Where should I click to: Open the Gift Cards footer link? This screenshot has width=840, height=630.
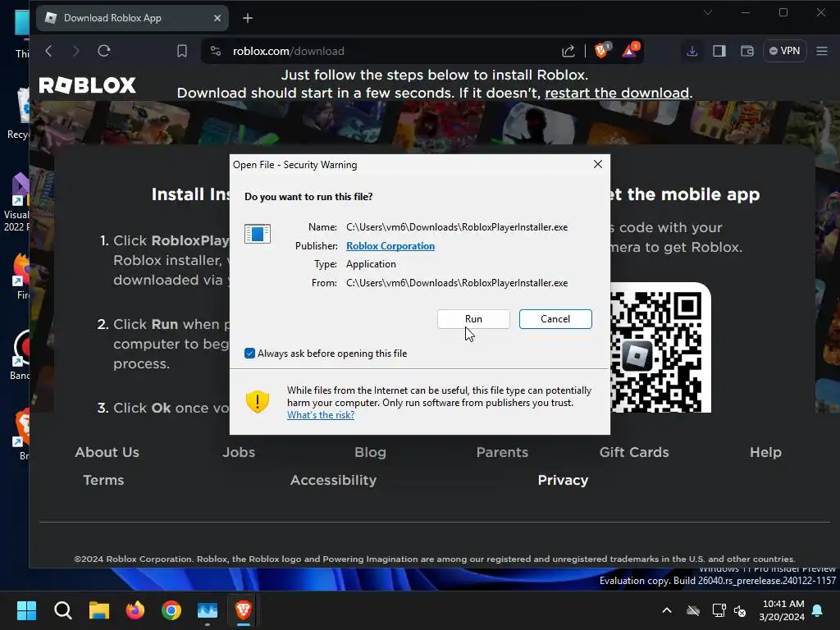pyautogui.click(x=634, y=452)
